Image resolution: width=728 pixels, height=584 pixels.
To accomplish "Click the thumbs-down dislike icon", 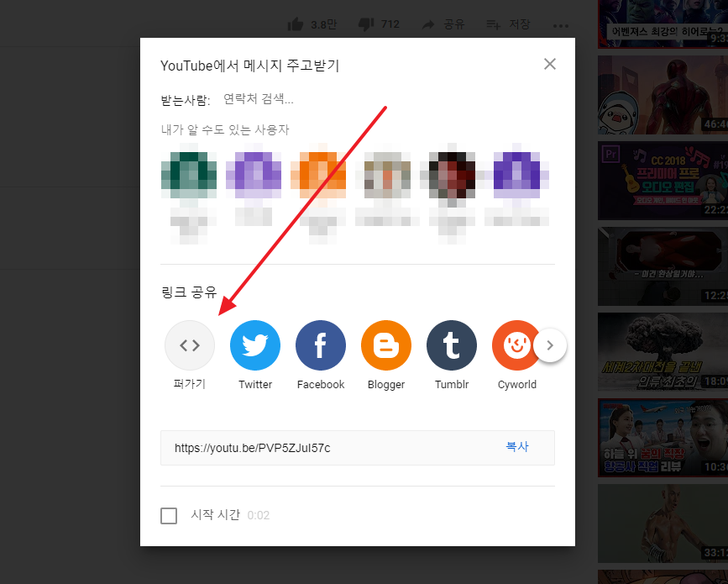I will coord(366,24).
